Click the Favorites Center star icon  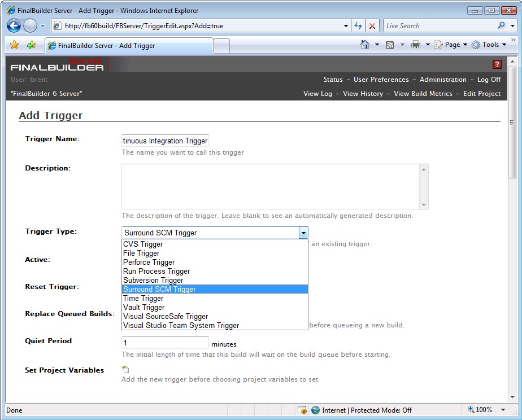click(x=14, y=45)
